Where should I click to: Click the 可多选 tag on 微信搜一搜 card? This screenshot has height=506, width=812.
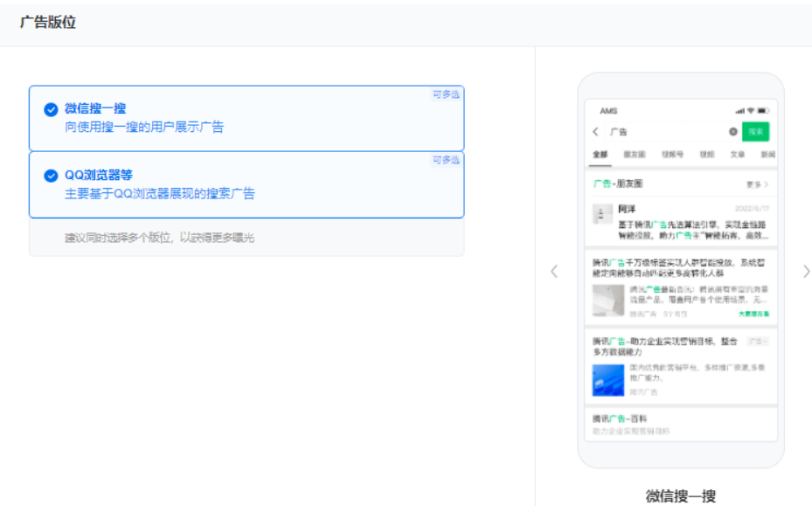point(446,94)
